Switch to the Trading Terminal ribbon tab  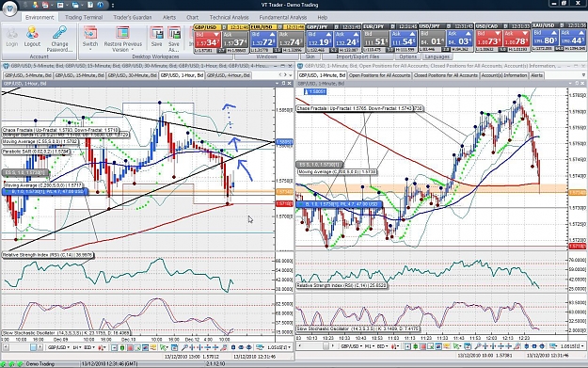(84, 17)
